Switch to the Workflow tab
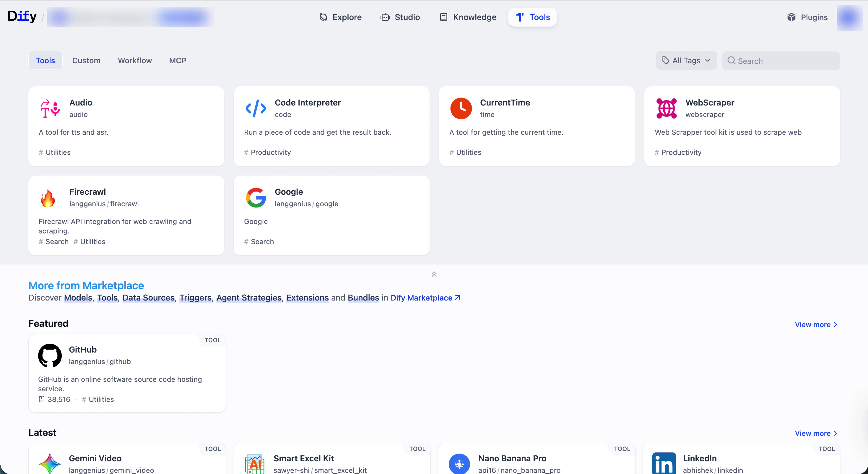 [134, 61]
